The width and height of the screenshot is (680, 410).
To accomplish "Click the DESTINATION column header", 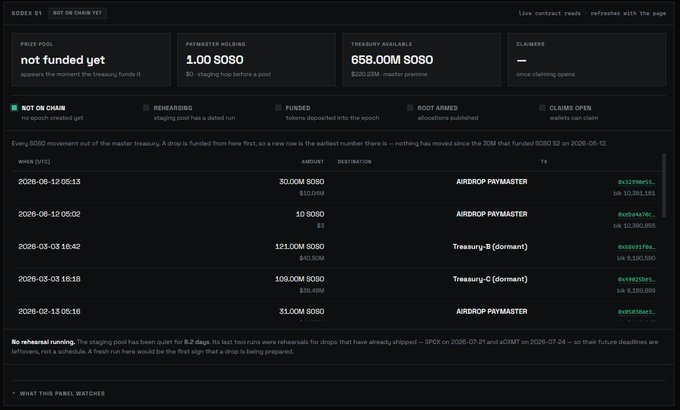I will point(354,162).
